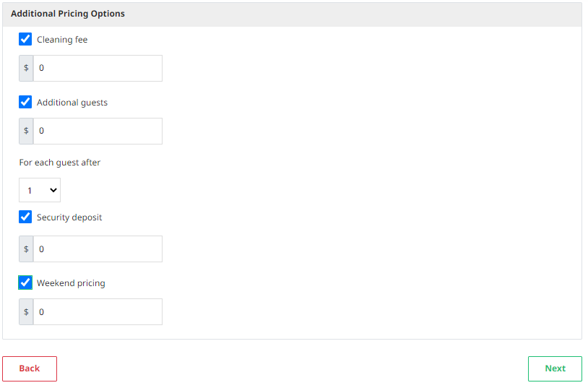The image size is (588, 388).
Task: Click the 'Additional Pricing Options' section header
Action: (x=68, y=14)
